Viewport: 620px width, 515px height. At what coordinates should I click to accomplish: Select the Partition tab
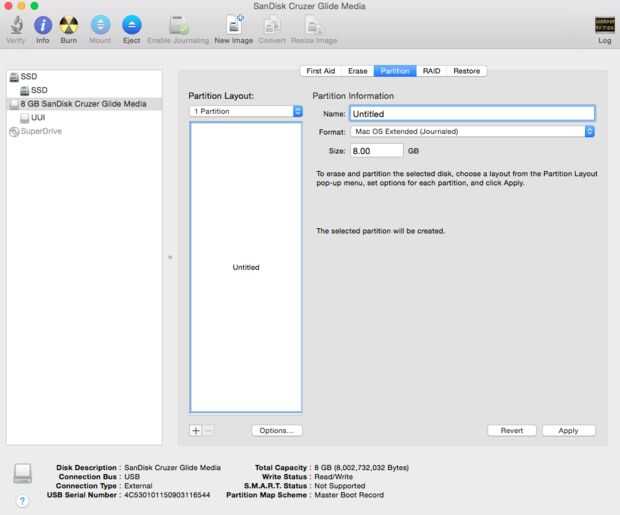[395, 71]
